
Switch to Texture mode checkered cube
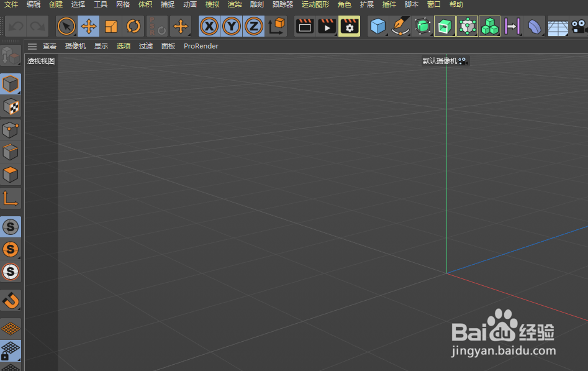click(11, 107)
